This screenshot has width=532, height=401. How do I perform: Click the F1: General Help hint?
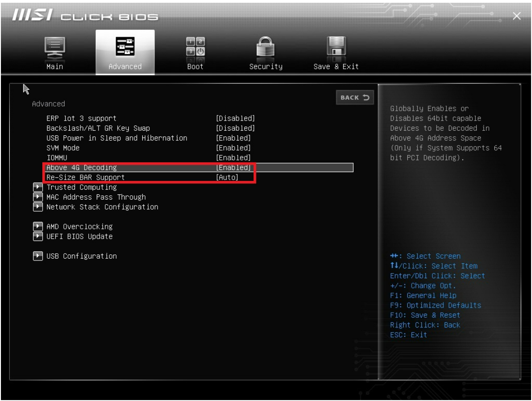pos(423,295)
